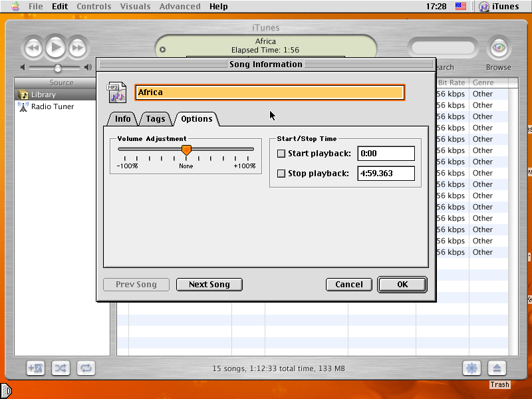Open the Controls menu

94,7
